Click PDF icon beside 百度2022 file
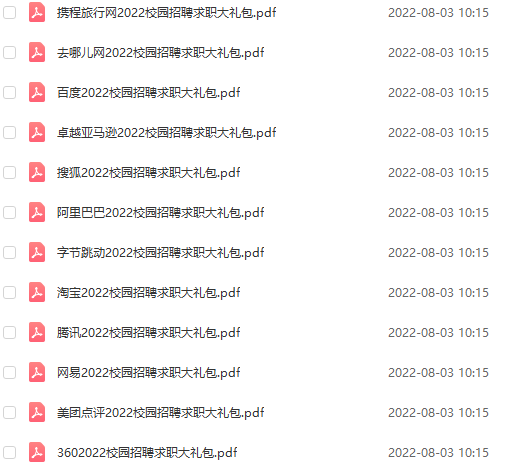Viewport: 529px width, 467px height. 37,92
